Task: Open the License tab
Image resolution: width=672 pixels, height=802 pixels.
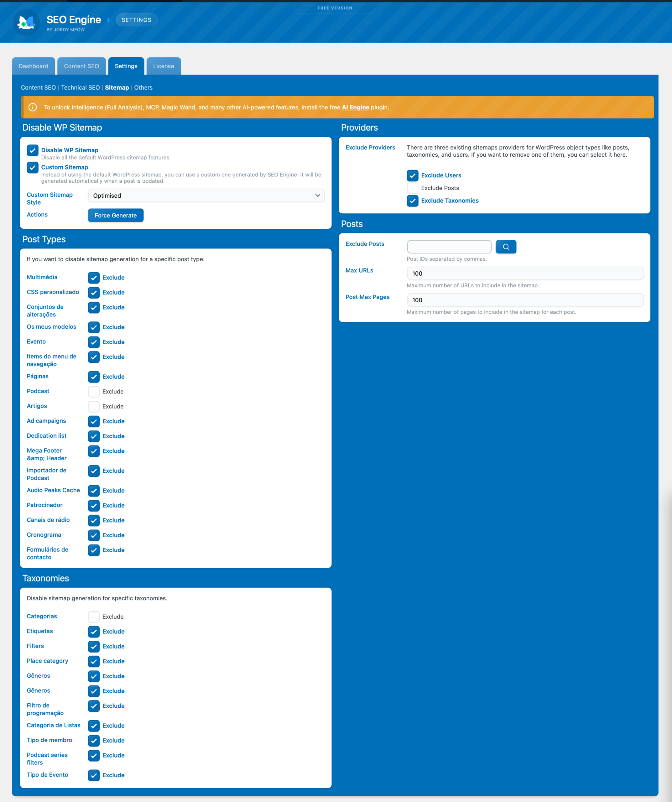Action: 164,66
